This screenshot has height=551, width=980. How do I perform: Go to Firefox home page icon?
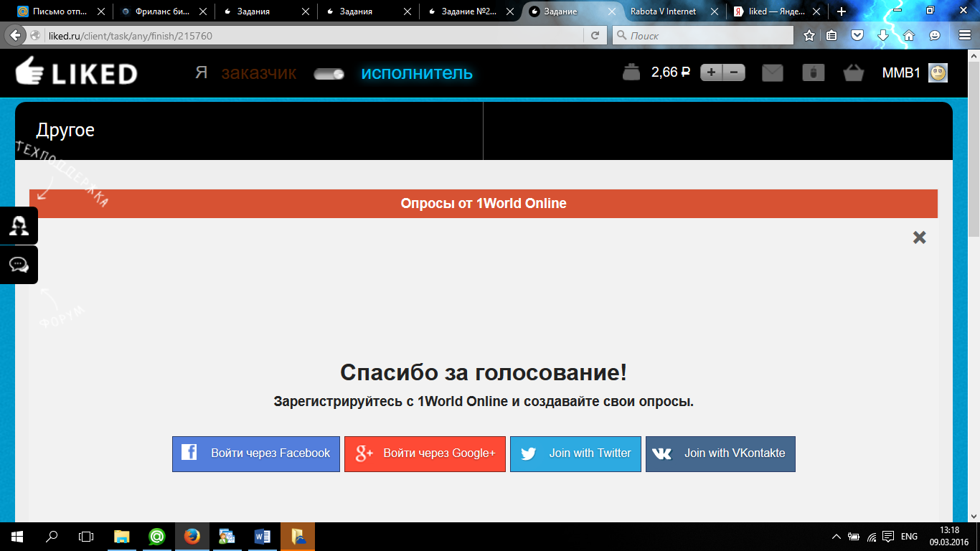coord(909,35)
